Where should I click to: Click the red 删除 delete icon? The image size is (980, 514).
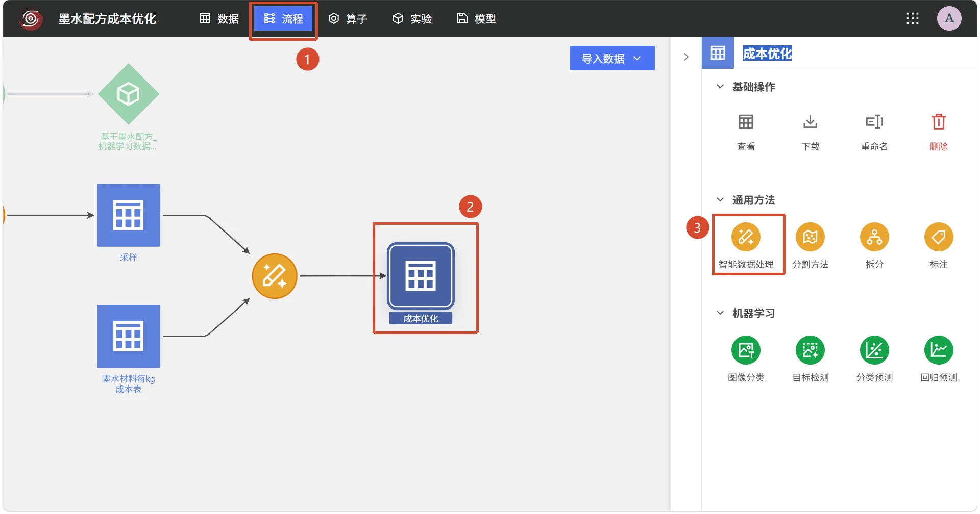tap(939, 122)
